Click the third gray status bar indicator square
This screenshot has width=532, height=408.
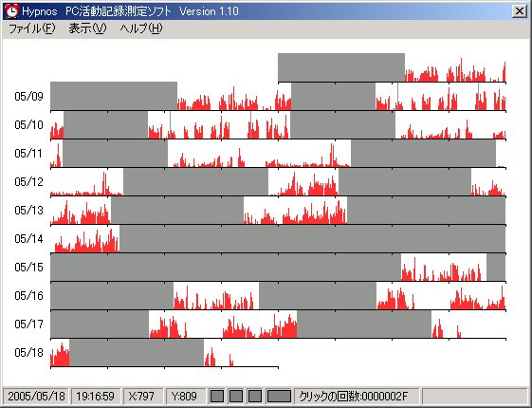tap(255, 396)
